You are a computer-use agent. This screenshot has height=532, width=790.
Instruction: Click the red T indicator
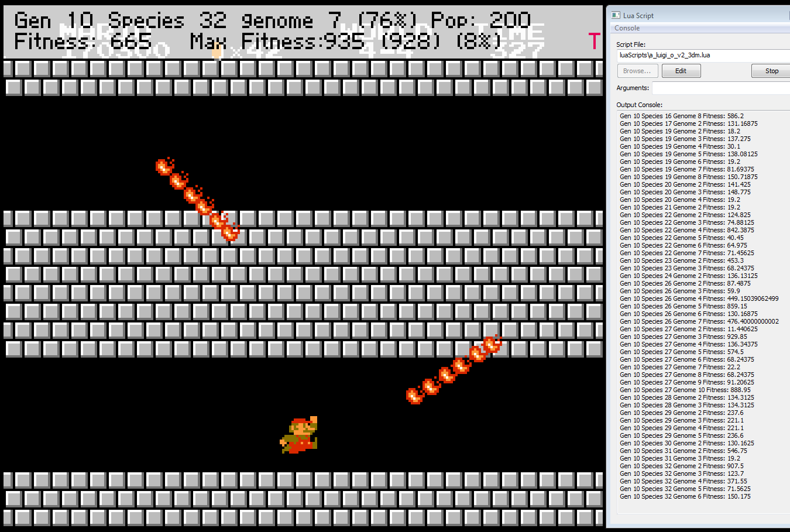(594, 41)
